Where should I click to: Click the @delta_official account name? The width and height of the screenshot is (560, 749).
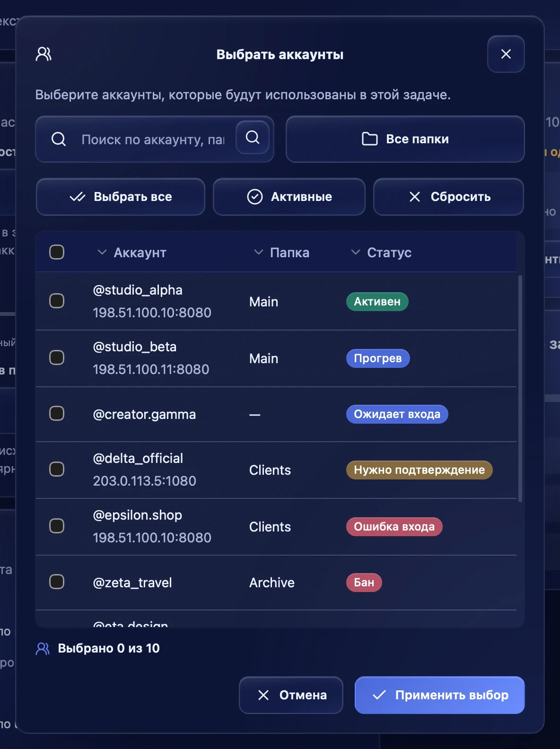pos(138,458)
